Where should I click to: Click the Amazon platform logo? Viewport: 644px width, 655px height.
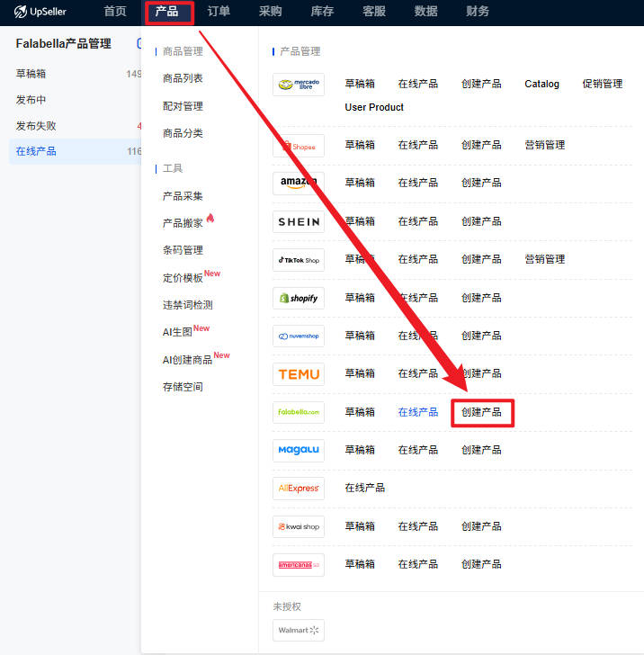click(x=299, y=184)
